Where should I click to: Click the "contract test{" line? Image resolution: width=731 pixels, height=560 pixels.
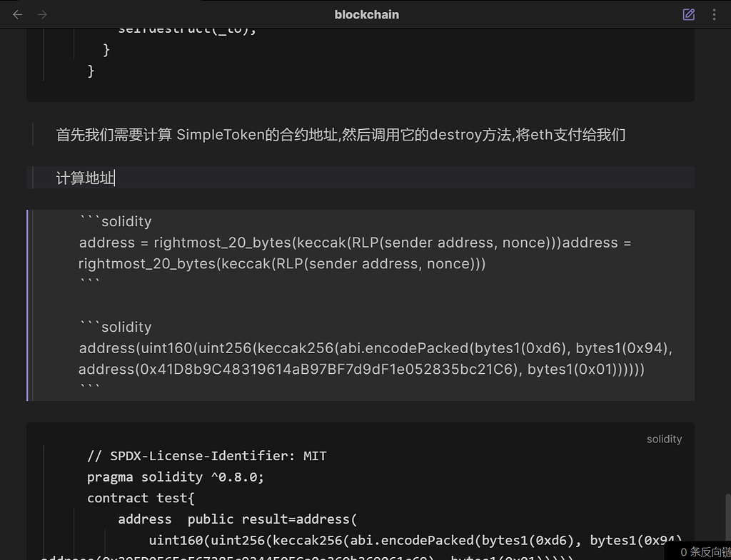pyautogui.click(x=141, y=498)
